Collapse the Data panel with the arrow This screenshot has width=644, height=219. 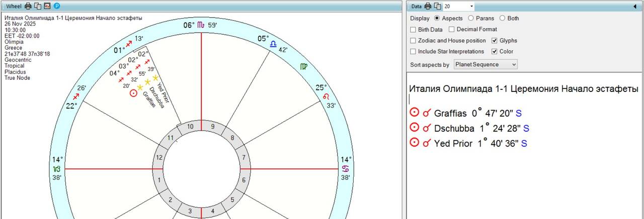pyautogui.click(x=634, y=6)
